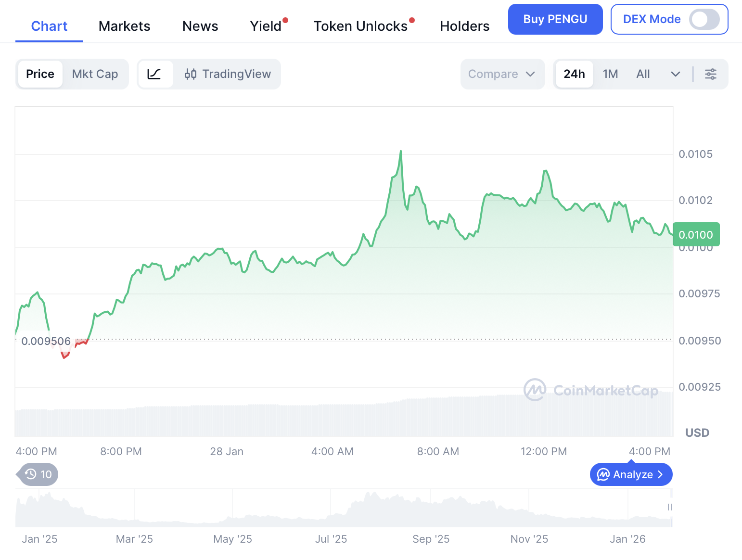Open chart settings sliders icon
The width and height of the screenshot is (742, 560).
coord(710,74)
